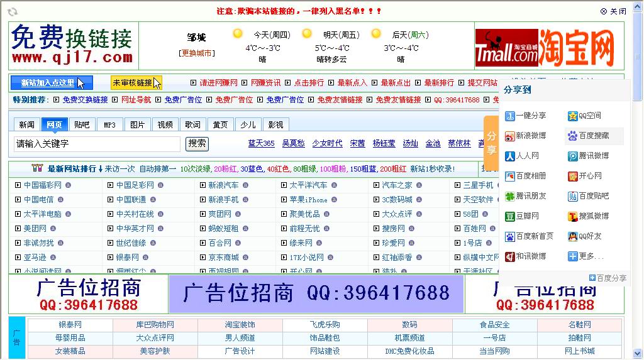Screen dimensions: 644x360
Task: Open hot keyword 杨钰莹
Action: pyautogui.click(x=384, y=143)
